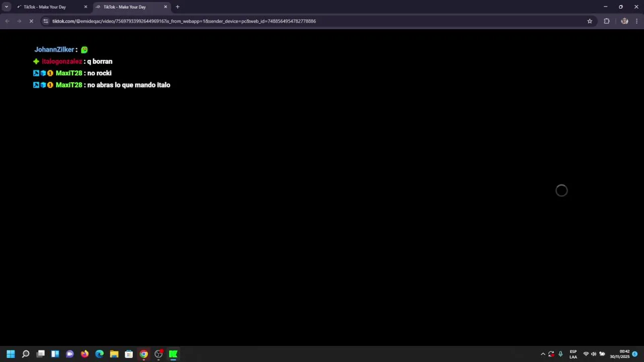Bookmark this page with star icon

click(590, 21)
